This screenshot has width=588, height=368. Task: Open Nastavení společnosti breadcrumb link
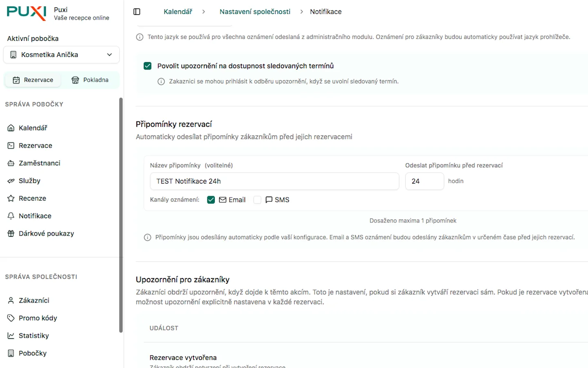click(255, 12)
